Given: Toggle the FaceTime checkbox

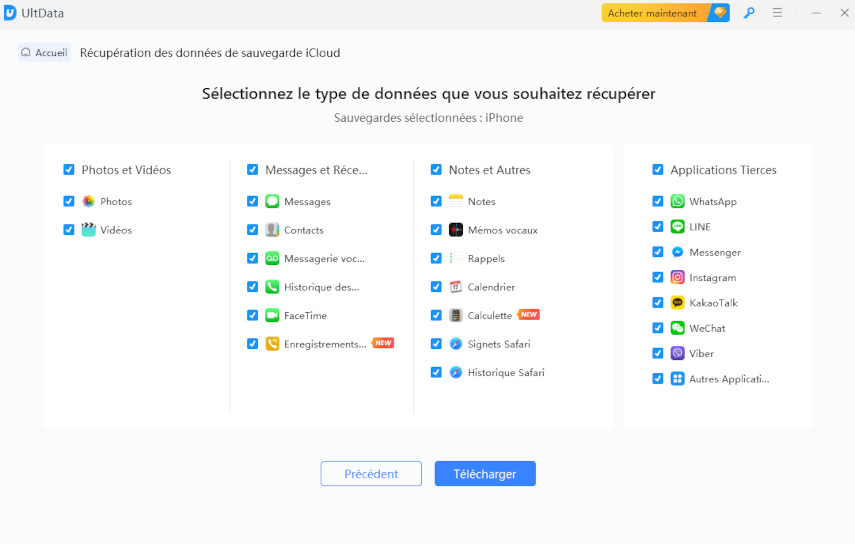Looking at the screenshot, I should click(x=252, y=315).
